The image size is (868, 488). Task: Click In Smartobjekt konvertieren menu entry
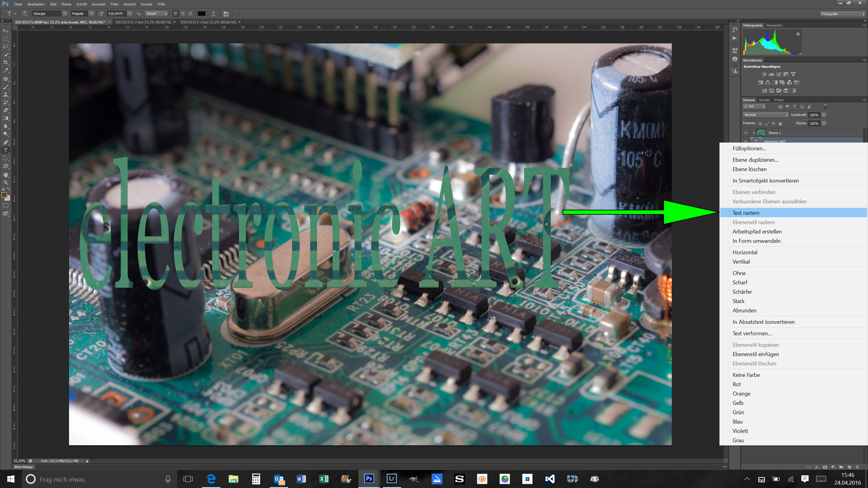pos(765,181)
